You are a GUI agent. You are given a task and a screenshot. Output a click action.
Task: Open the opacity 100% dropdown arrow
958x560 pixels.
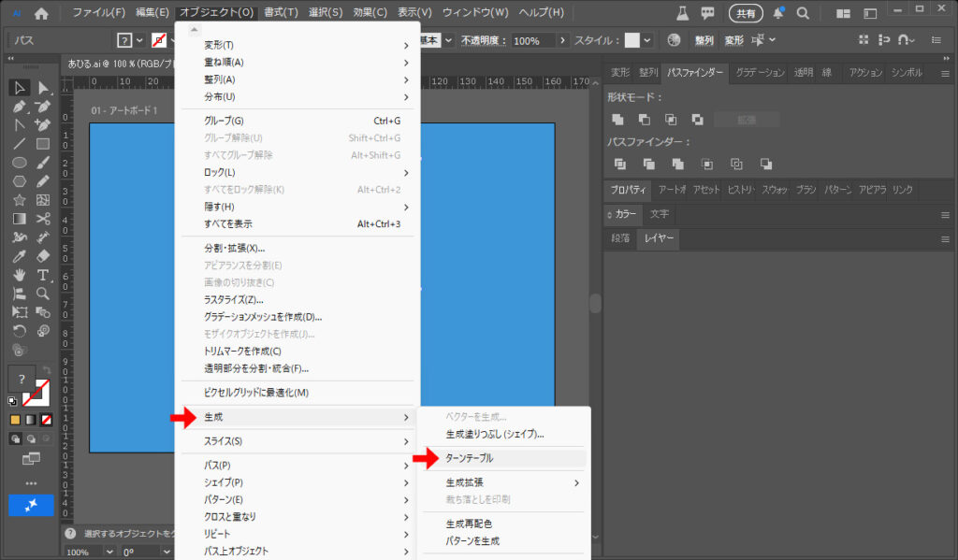(562, 41)
